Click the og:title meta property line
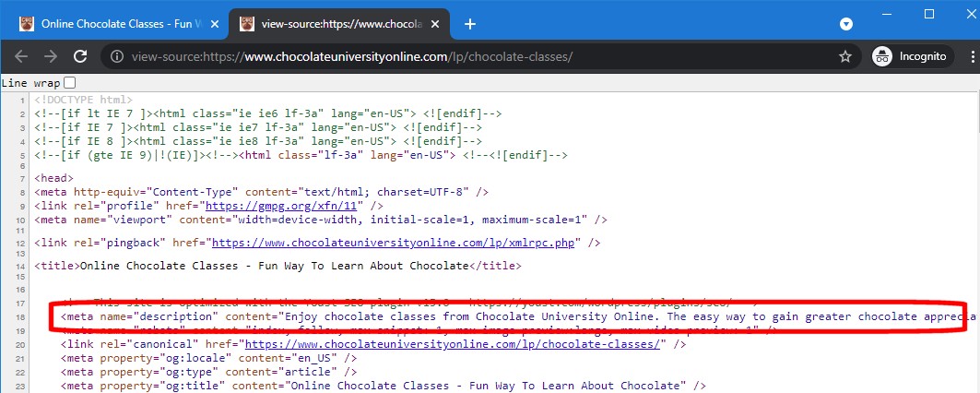 pos(384,386)
